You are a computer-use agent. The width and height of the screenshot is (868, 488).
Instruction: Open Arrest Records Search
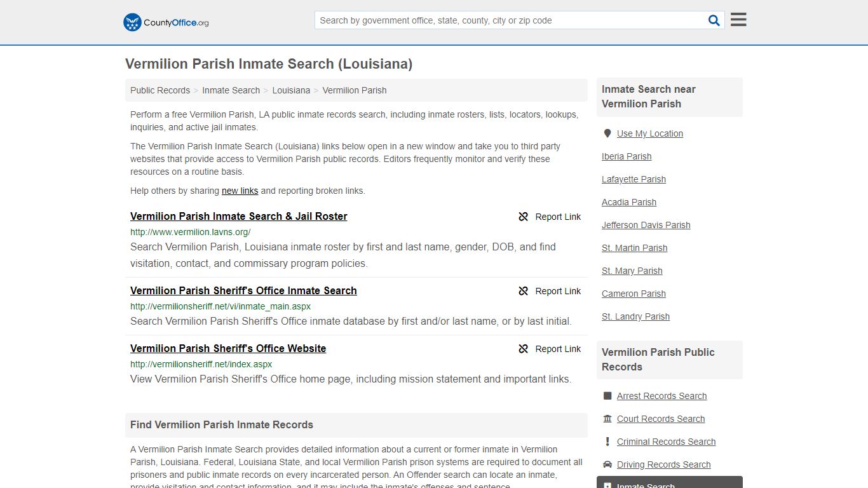pos(662,396)
